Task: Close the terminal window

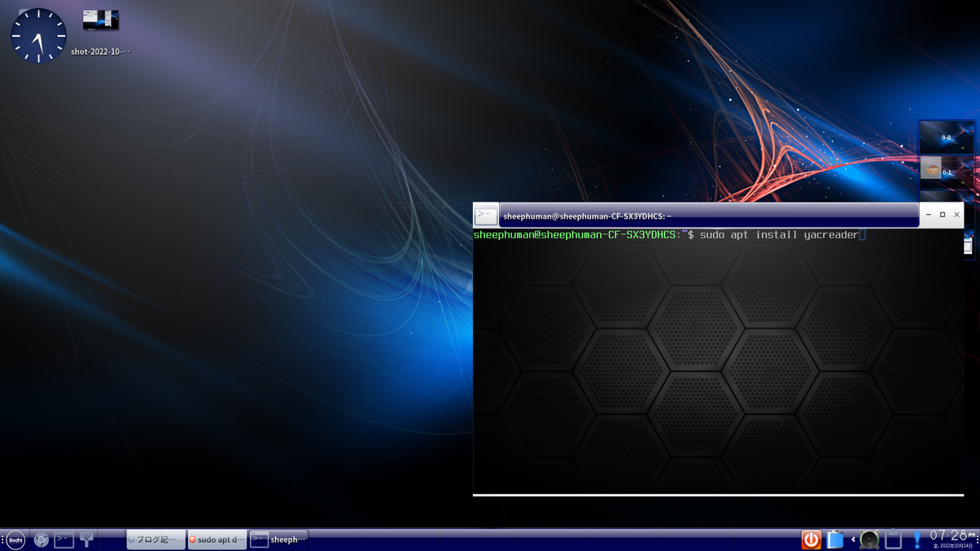Action: [956, 215]
